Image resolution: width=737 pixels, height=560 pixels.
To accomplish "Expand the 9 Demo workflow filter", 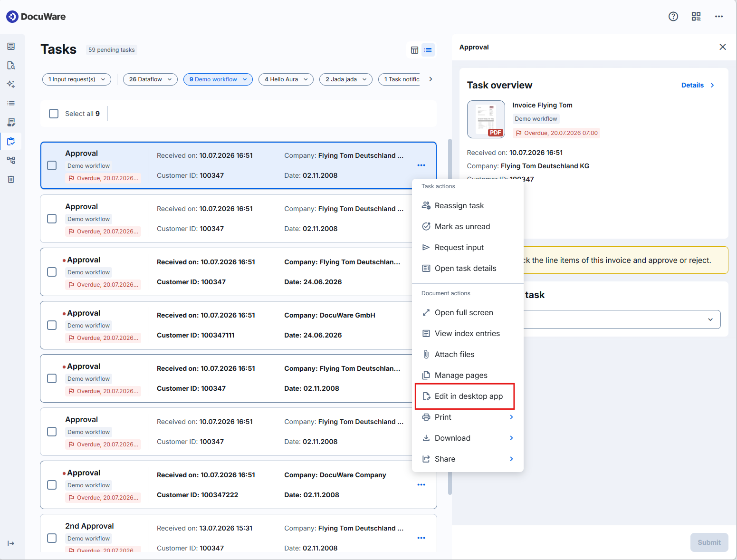I will (x=218, y=79).
